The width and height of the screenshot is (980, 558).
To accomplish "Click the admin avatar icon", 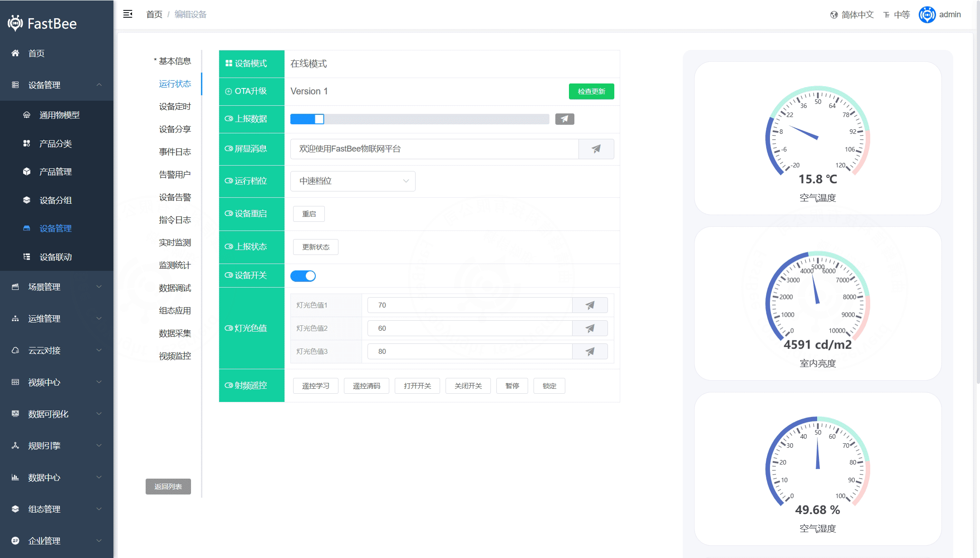I will tap(927, 15).
